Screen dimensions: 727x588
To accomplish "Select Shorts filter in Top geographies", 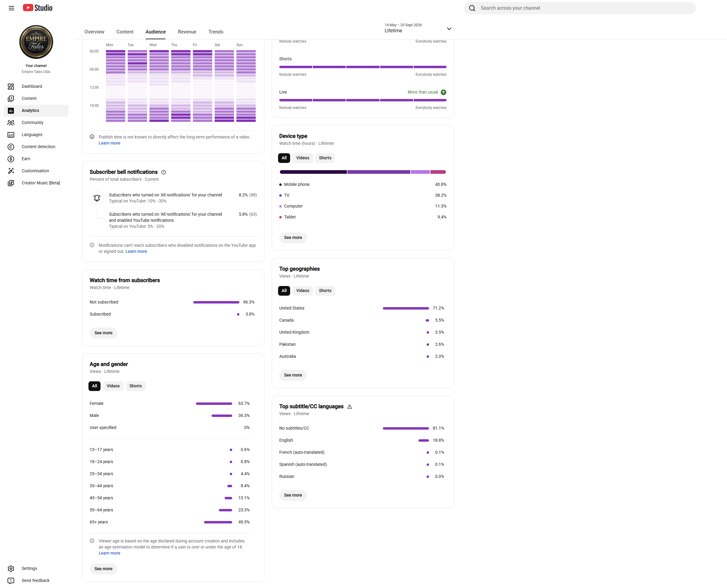I will [x=325, y=291].
